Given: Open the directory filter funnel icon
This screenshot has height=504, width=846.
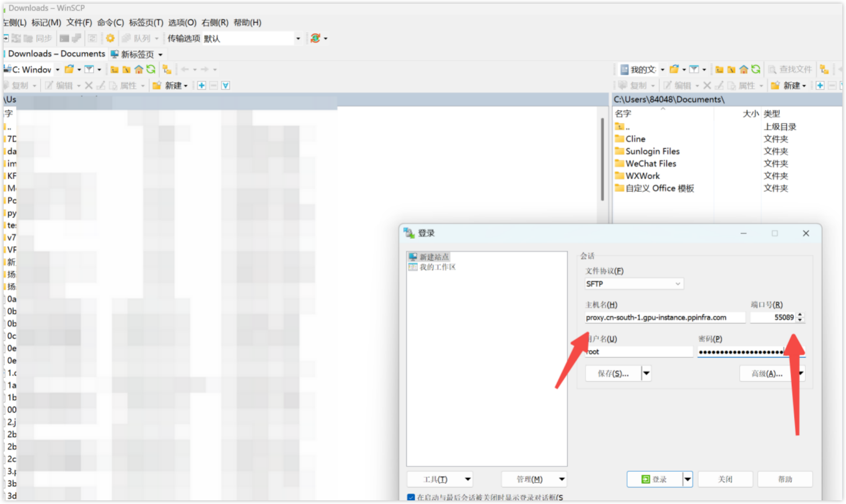Looking at the screenshot, I should (695, 69).
